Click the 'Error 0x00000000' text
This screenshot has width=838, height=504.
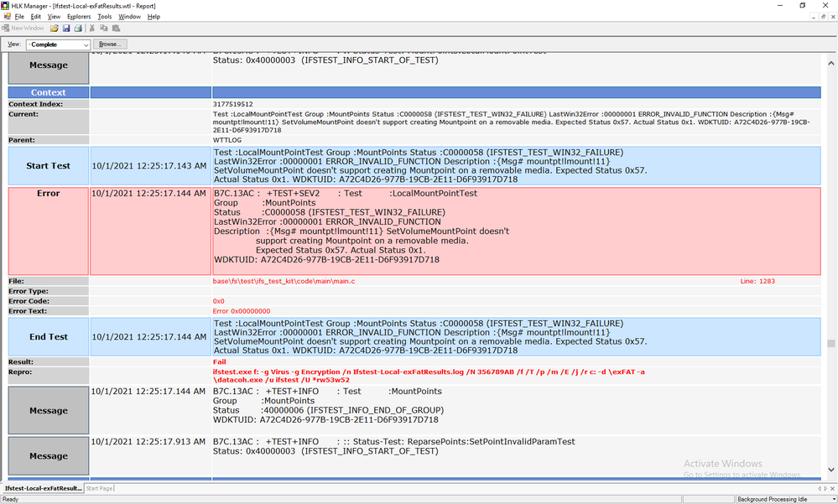point(242,311)
